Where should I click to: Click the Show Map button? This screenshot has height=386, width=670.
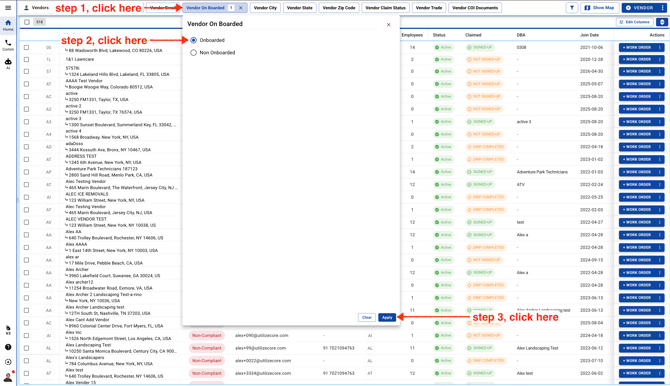click(x=599, y=8)
